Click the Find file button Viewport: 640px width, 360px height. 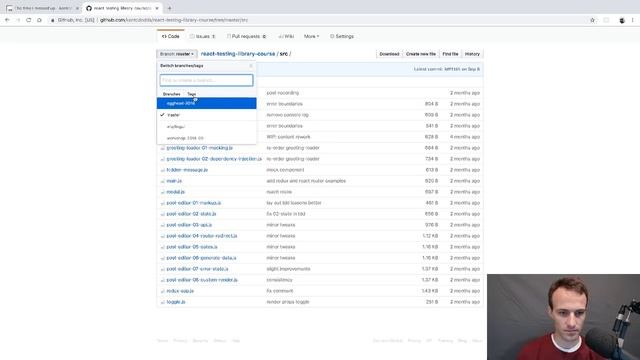coord(450,54)
